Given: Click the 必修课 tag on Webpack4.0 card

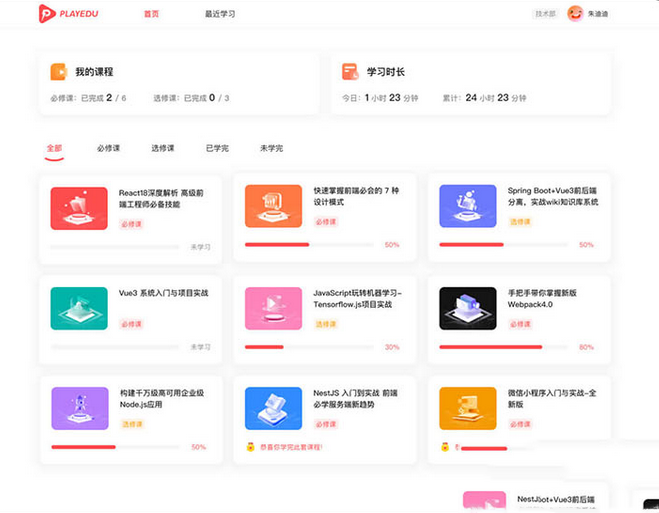Looking at the screenshot, I should [x=520, y=324].
